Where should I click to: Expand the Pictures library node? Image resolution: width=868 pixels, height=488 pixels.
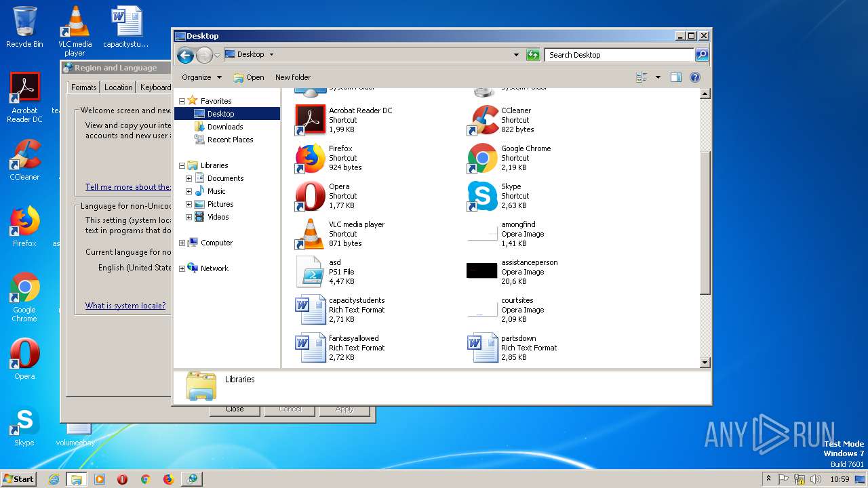pyautogui.click(x=189, y=204)
